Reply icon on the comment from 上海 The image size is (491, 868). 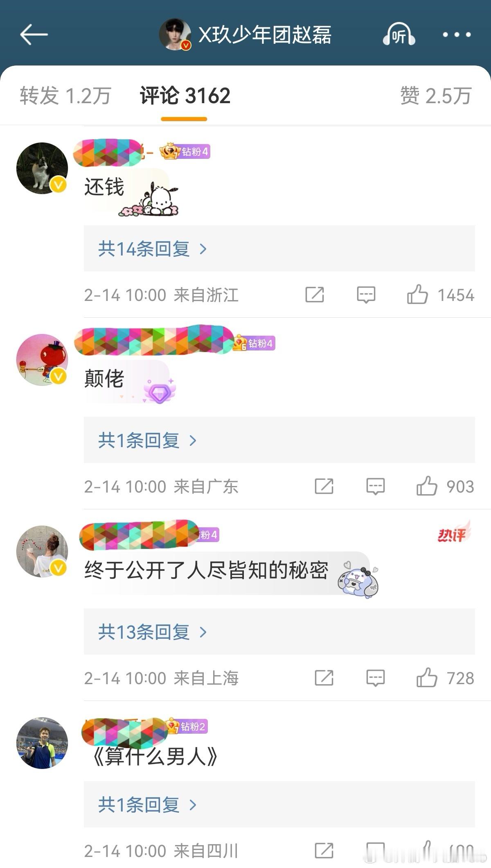pyautogui.click(x=376, y=678)
